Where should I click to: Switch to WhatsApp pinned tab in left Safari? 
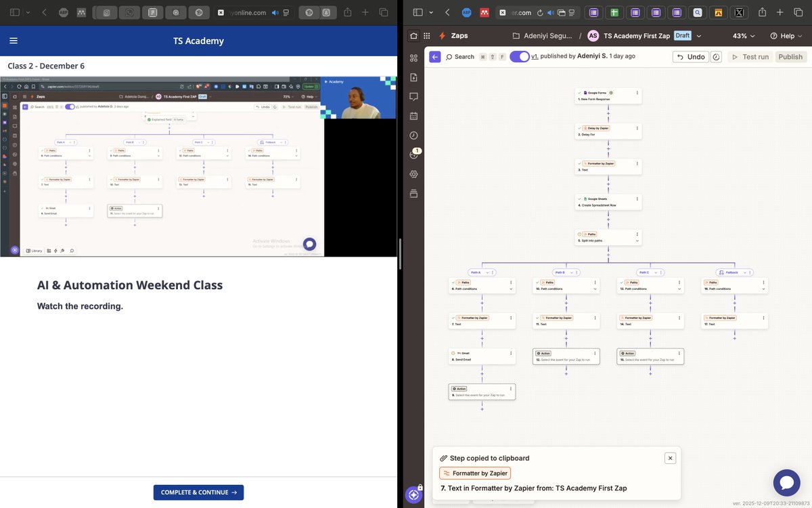(129, 12)
